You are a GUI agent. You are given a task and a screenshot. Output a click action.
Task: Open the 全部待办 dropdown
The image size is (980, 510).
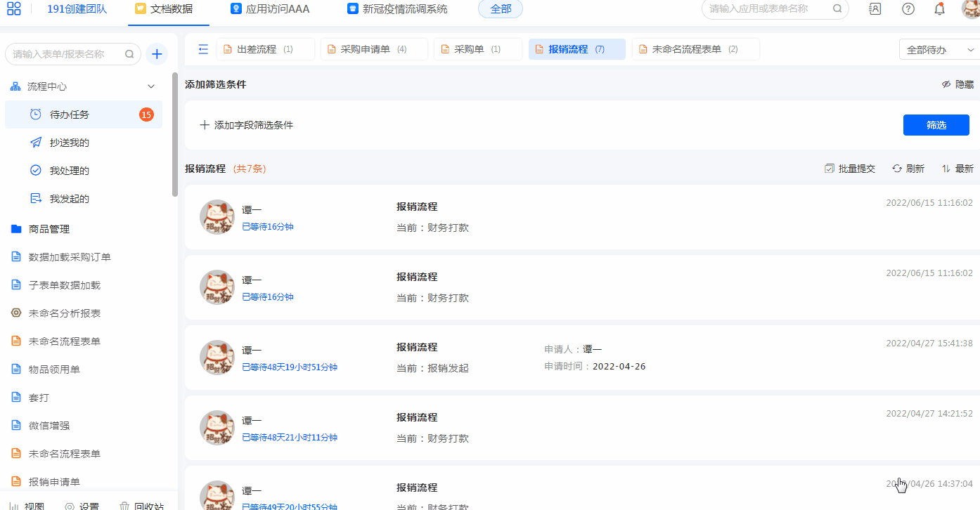pos(939,50)
